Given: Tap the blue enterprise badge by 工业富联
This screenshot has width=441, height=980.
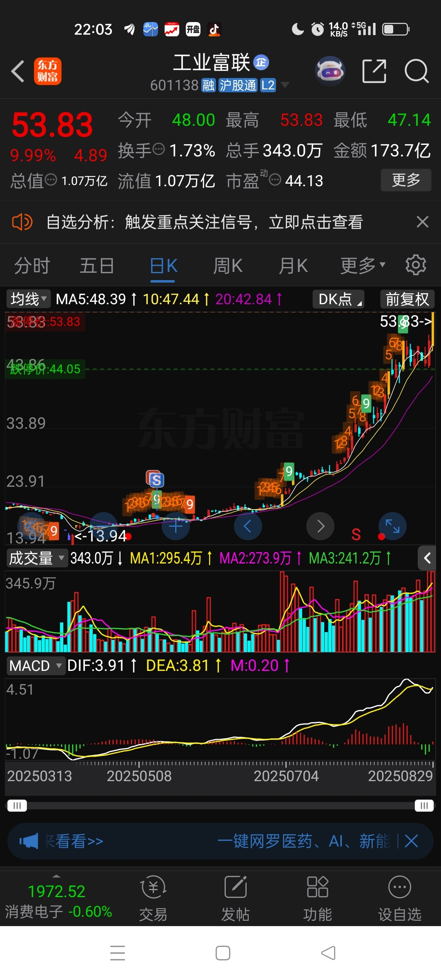Looking at the screenshot, I should [261, 62].
